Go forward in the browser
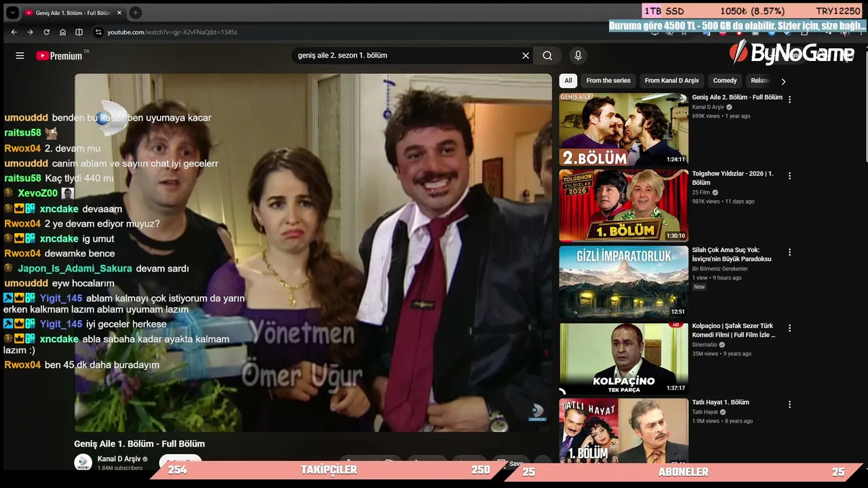 [30, 32]
